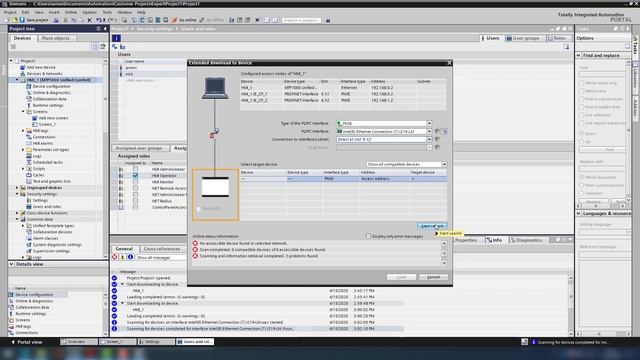Check the HMI Monitor assigned role checkbox
Image resolution: width=640 pixels, height=360 pixels.
coord(135,182)
